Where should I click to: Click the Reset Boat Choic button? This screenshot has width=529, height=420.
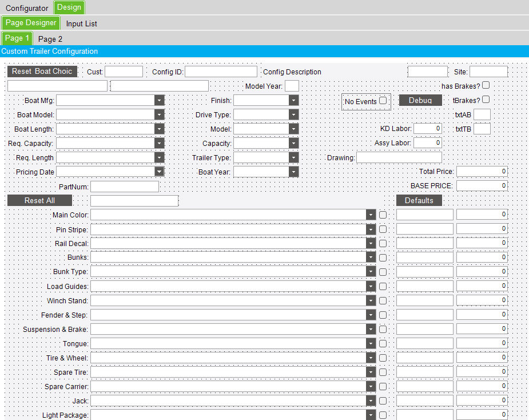coord(42,72)
